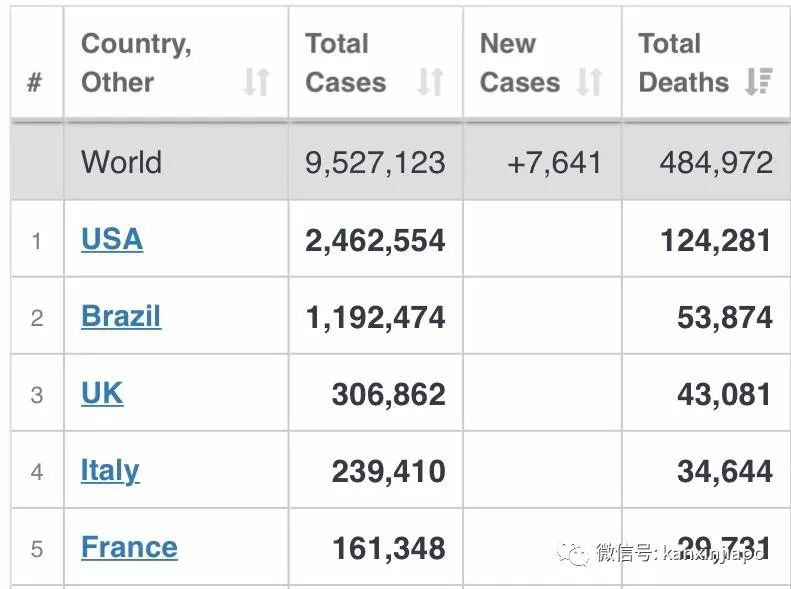Select the Country, Other header text

pyautogui.click(x=136, y=62)
